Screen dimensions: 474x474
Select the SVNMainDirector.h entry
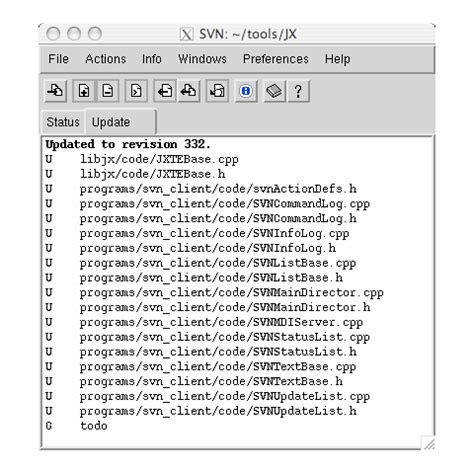208,307
